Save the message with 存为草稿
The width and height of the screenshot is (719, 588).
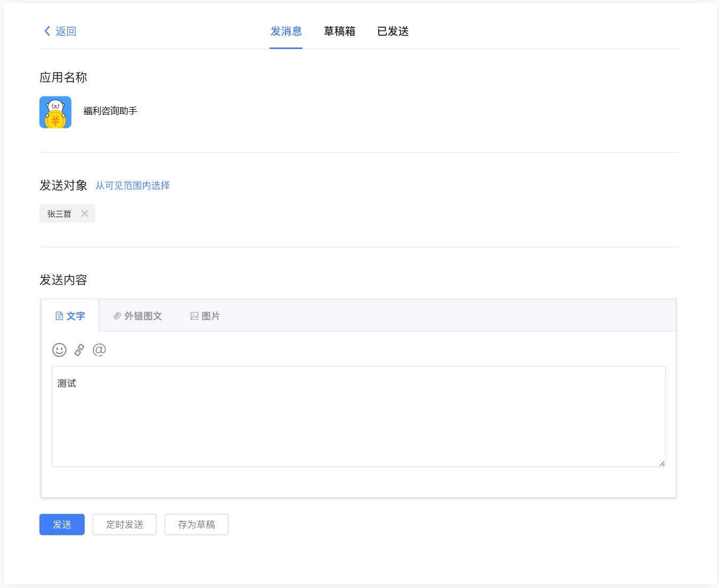tap(196, 524)
